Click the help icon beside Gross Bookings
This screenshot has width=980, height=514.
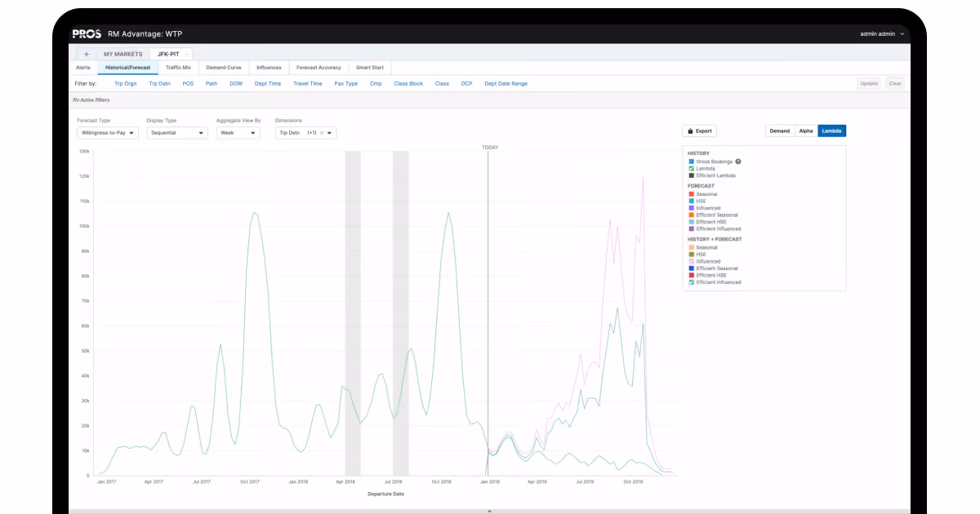tap(738, 162)
